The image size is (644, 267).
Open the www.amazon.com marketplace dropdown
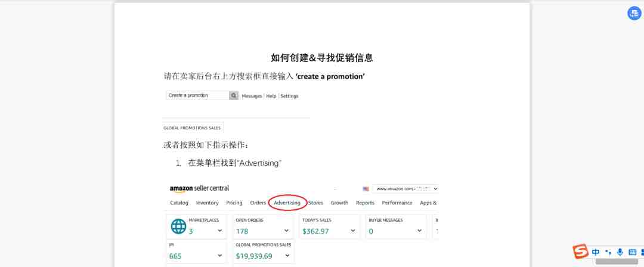tap(405, 188)
